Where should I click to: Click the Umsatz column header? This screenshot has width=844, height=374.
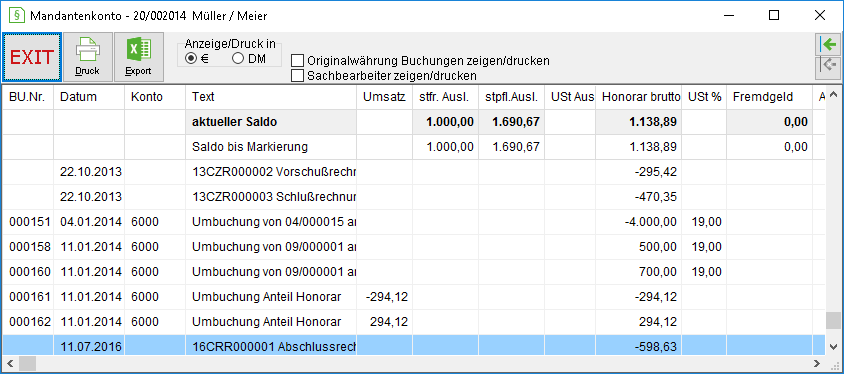click(384, 97)
